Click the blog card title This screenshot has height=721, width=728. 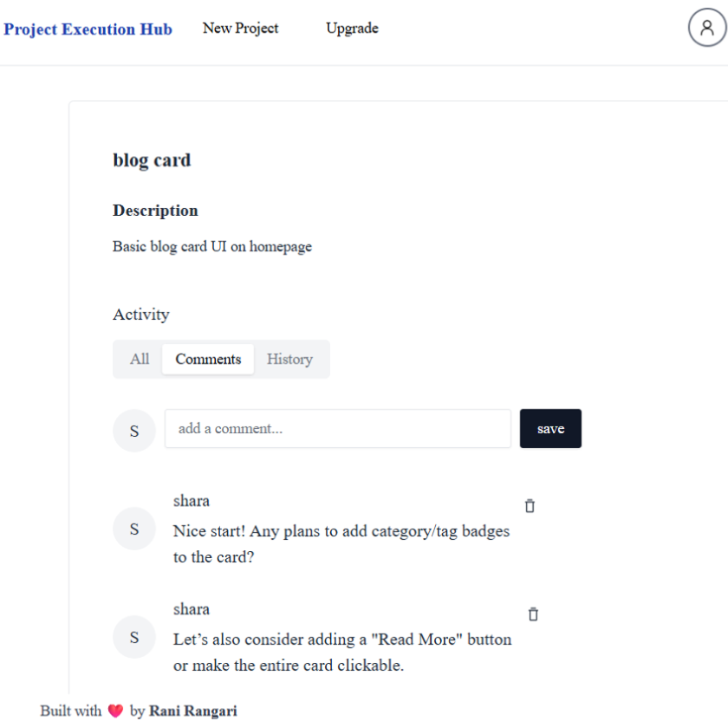[x=152, y=160]
